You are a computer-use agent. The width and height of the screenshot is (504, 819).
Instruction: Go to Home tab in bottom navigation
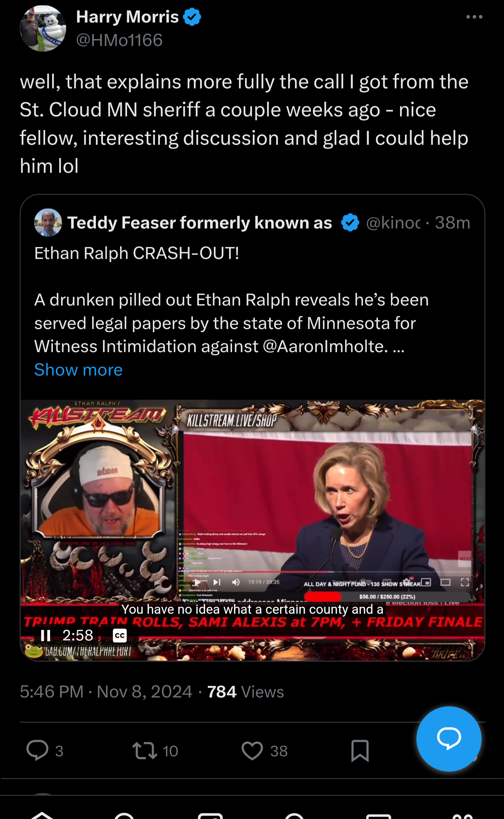tap(42, 815)
